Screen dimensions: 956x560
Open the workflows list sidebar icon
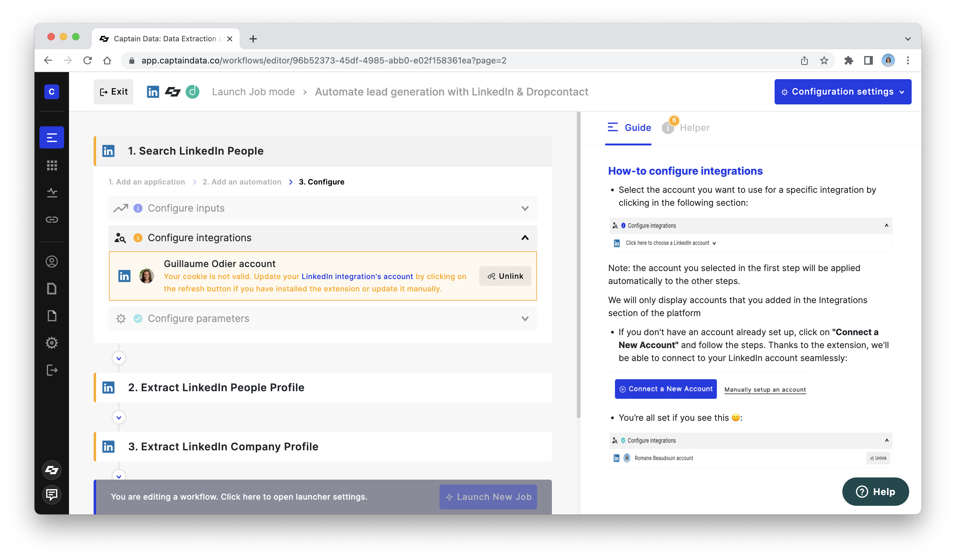tap(52, 137)
